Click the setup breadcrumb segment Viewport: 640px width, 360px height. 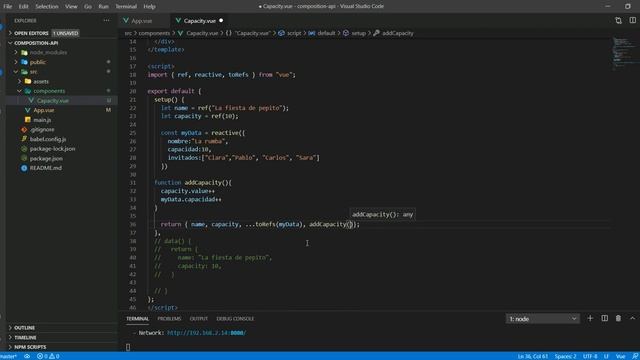tap(358, 33)
